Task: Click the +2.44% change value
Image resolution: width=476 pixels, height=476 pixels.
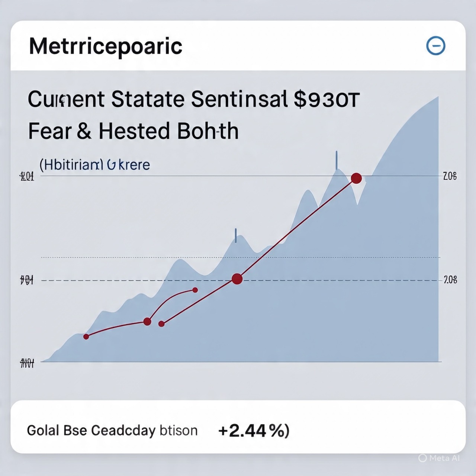Action: click(254, 431)
